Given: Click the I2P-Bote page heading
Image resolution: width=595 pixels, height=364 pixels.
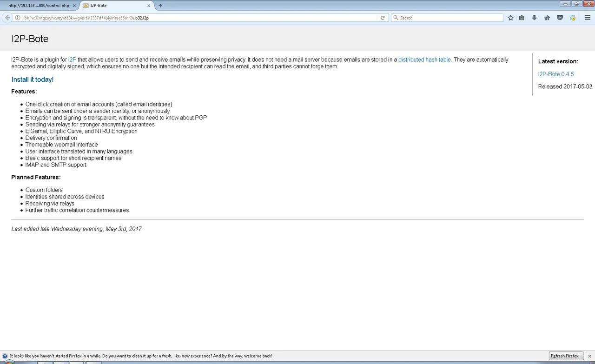Looking at the screenshot, I should [30, 39].
